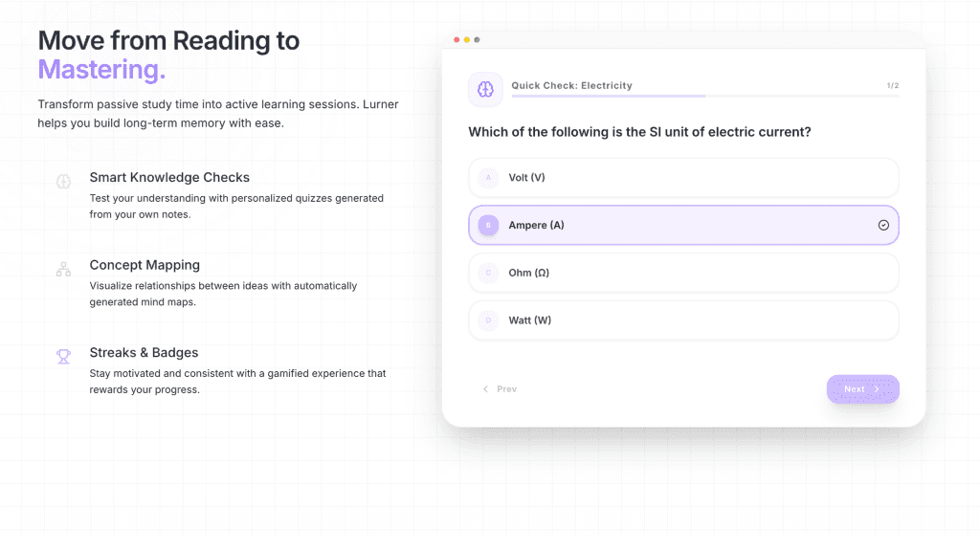Click the letter A badge on Volt option

pos(488,177)
